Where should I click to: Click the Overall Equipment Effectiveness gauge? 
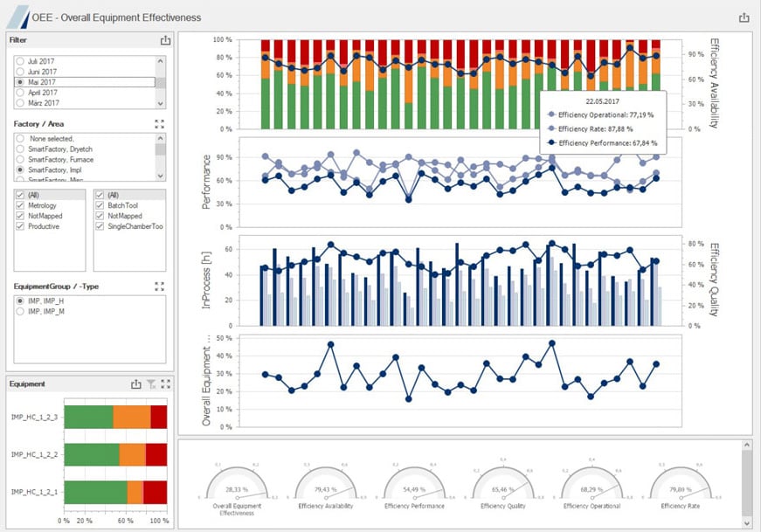pos(238,483)
